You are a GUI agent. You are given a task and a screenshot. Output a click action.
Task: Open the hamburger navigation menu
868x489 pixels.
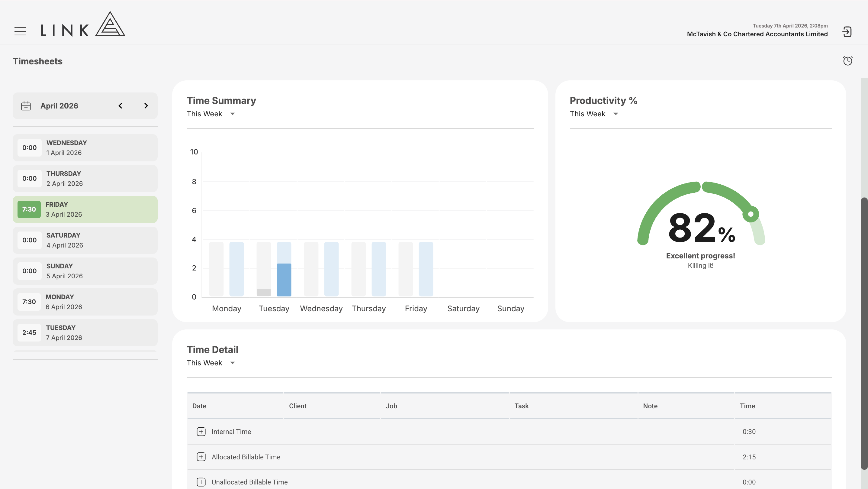20,31
